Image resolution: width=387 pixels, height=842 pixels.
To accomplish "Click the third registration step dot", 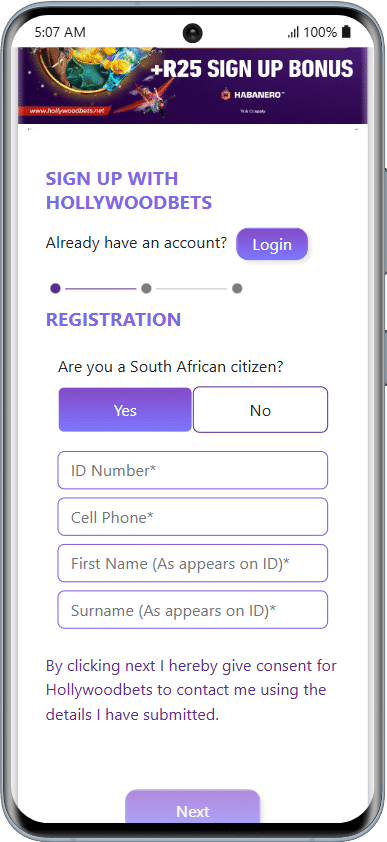I will coord(237,289).
